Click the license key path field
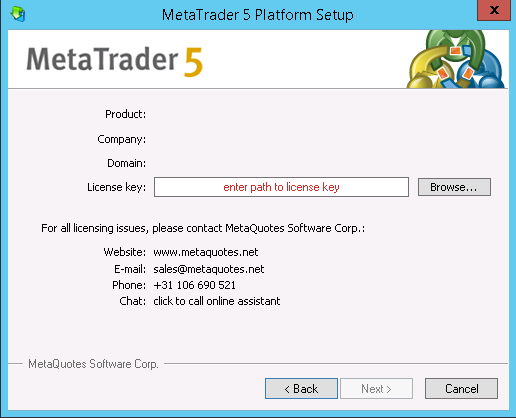Screen dimensions: 516x418 [281, 187]
